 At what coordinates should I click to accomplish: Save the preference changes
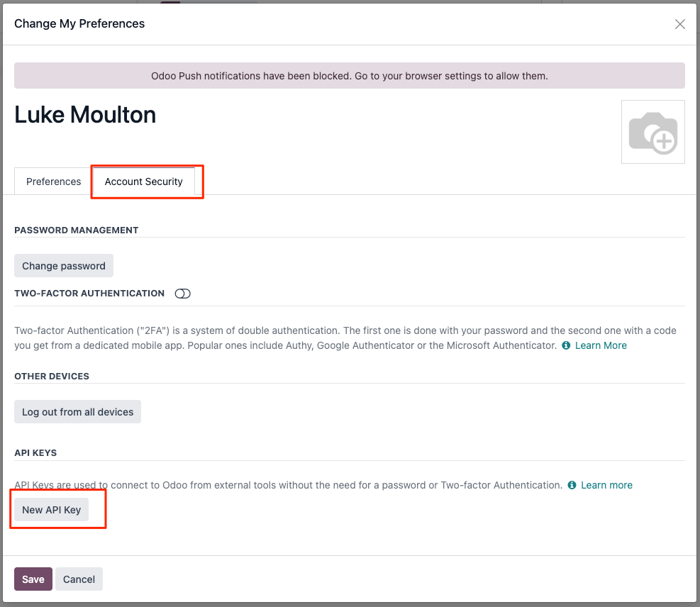[x=33, y=579]
